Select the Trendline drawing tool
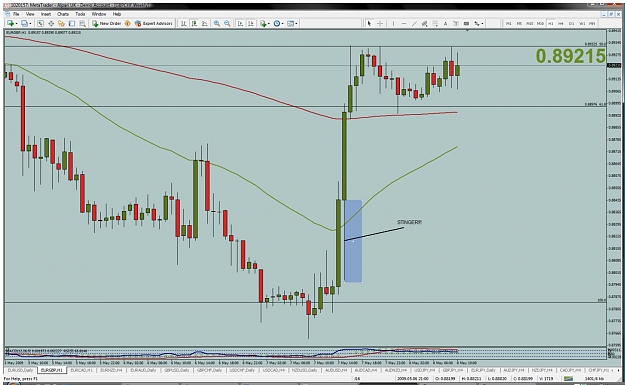 click(x=415, y=24)
